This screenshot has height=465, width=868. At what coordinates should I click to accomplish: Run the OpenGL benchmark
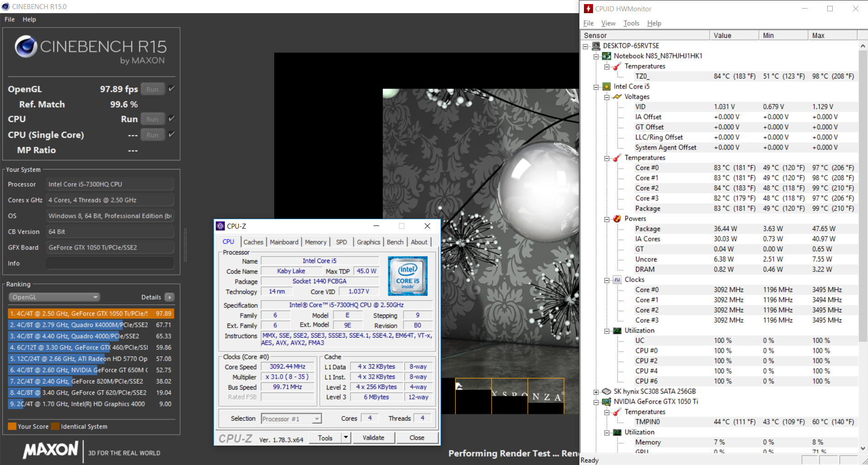152,89
